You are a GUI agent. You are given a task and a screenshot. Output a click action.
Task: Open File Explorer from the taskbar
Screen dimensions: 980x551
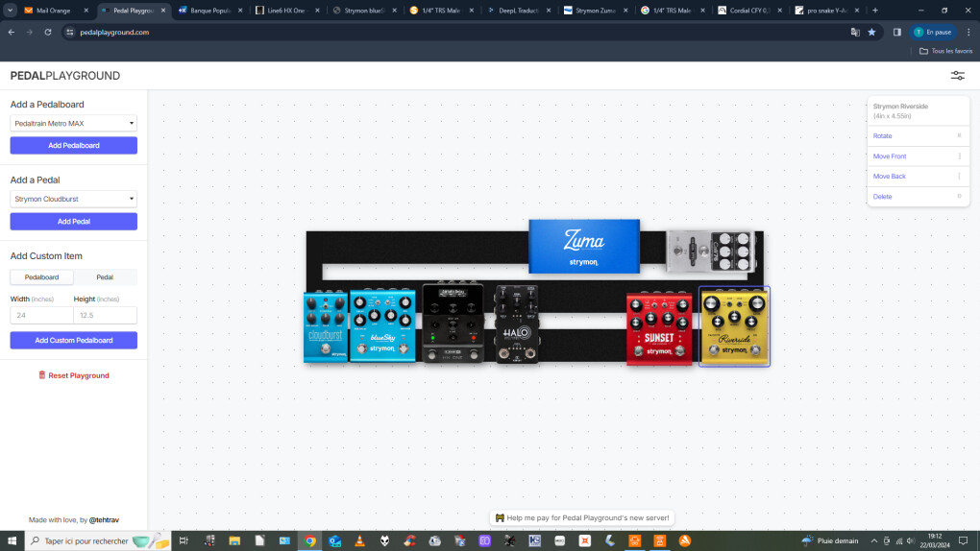tap(234, 541)
